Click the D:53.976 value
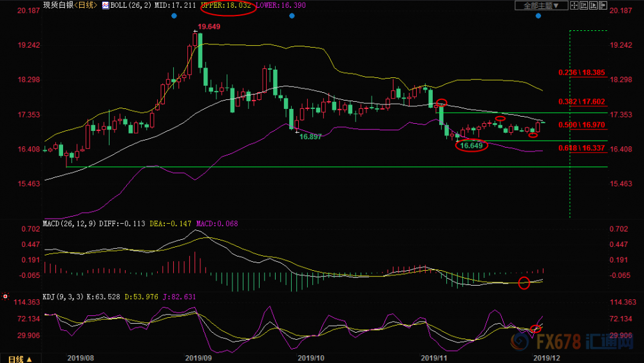 click(141, 297)
